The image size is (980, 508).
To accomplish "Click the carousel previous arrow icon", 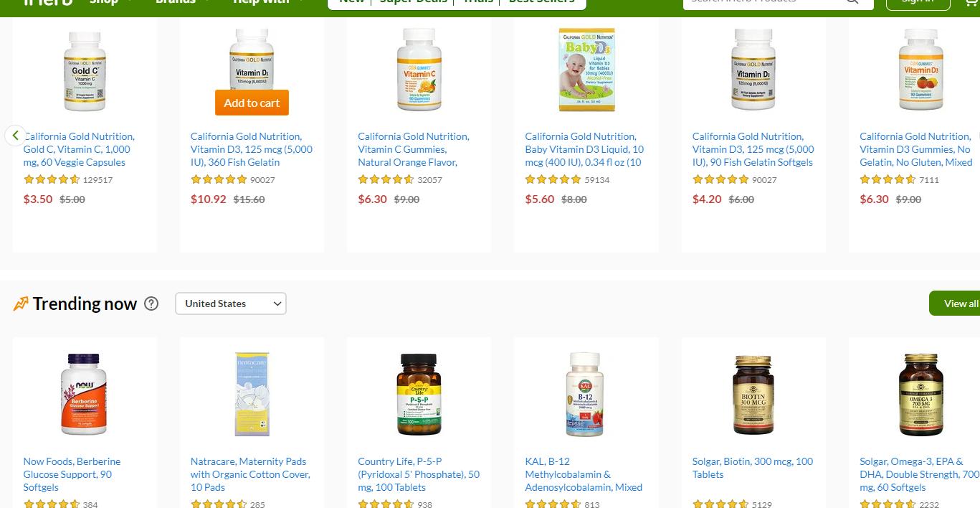I will 15,135.
